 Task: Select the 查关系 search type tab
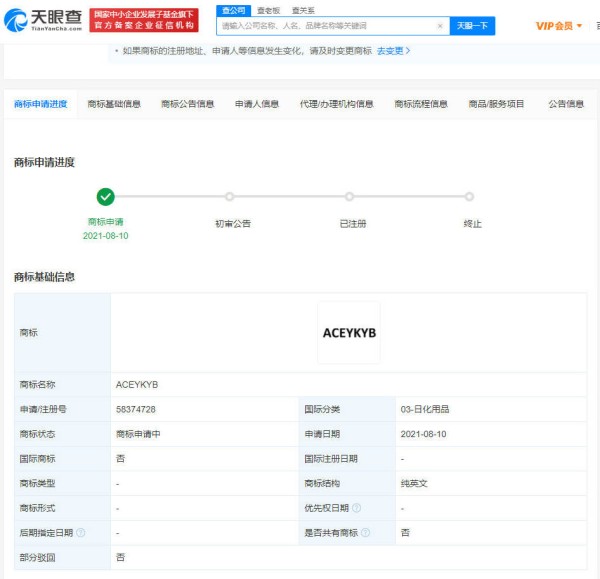(x=303, y=10)
